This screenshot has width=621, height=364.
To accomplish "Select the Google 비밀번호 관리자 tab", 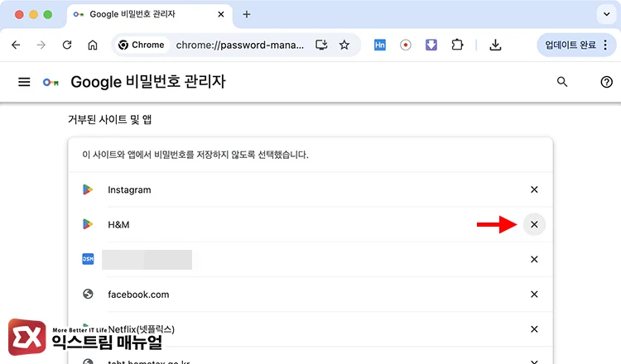I will pos(149,15).
